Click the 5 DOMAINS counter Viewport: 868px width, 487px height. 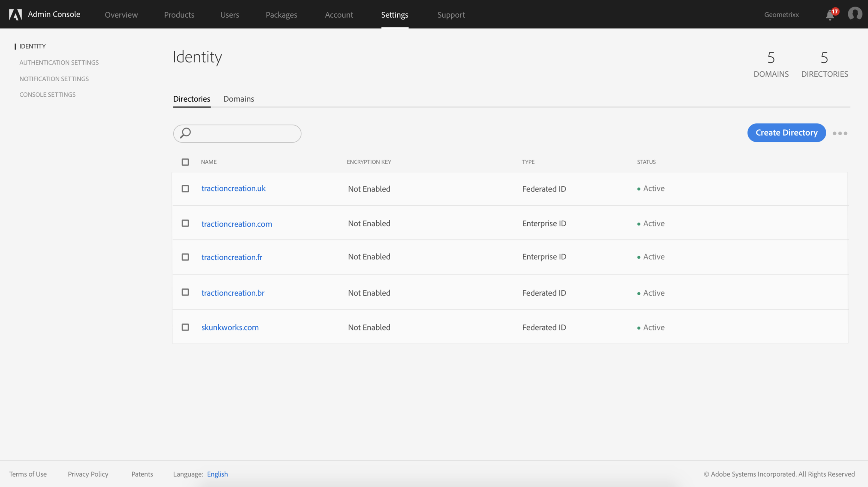771,65
